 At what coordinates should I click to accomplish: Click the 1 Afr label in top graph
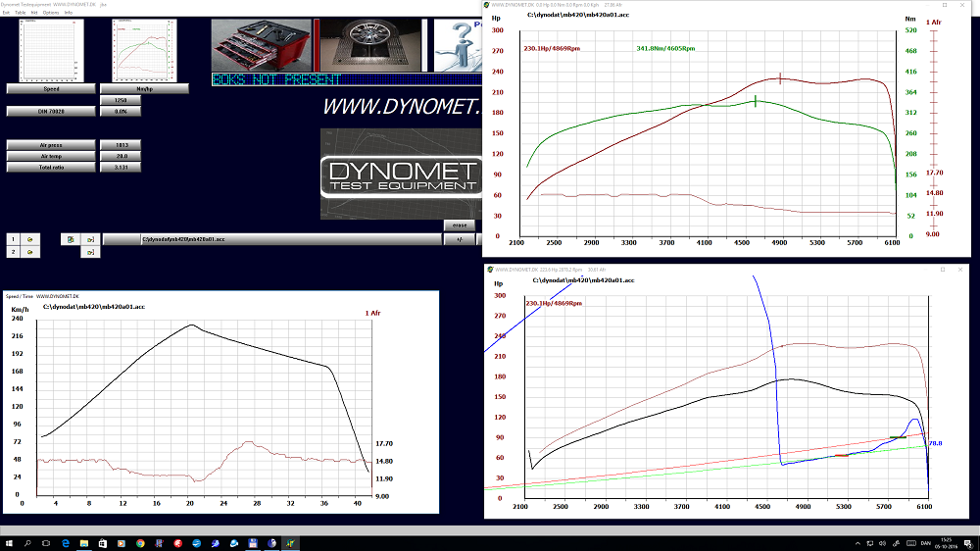tap(934, 22)
